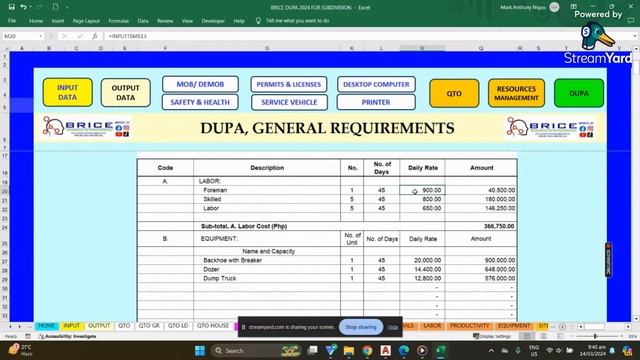The image size is (640, 360).
Task: Click the Display Settings status bar item
Action: (492, 336)
